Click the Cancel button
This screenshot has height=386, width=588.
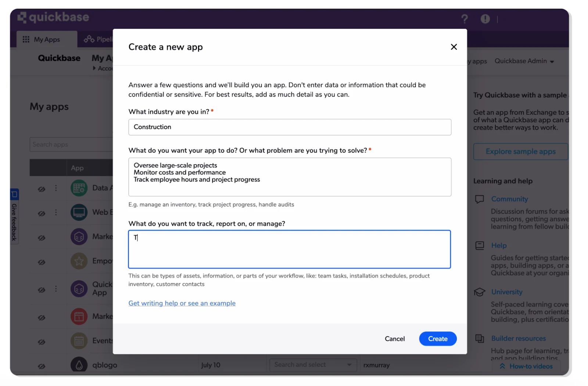pyautogui.click(x=395, y=339)
